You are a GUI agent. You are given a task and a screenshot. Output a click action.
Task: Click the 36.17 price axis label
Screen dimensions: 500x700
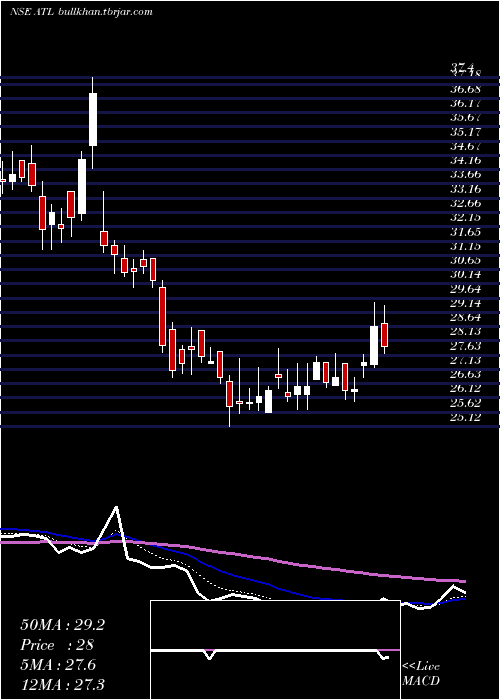pyautogui.click(x=465, y=104)
